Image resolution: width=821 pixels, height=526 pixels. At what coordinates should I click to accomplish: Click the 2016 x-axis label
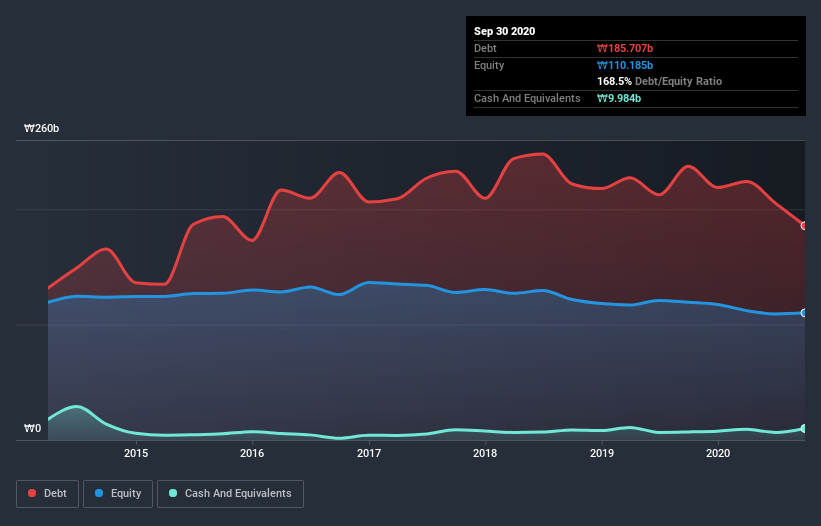click(x=252, y=453)
